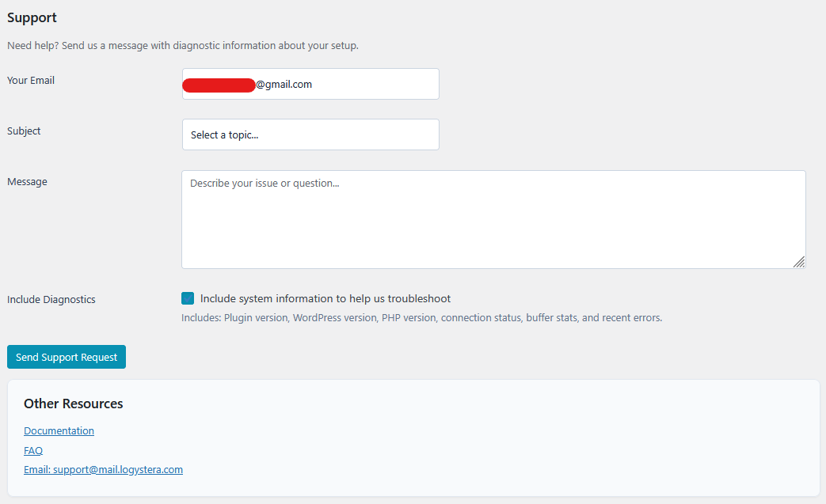The image size is (826, 504).
Task: Click the 'Other Resources' heading
Action: click(73, 404)
